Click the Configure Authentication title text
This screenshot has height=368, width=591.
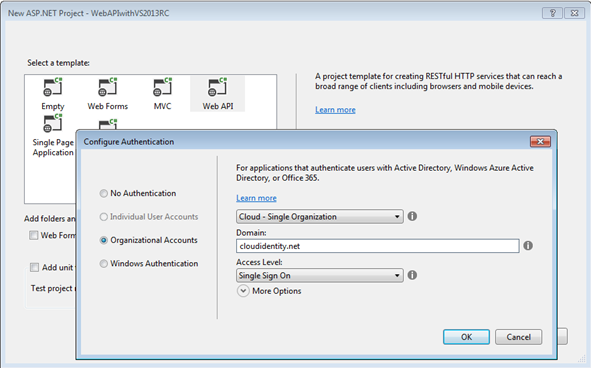point(129,142)
